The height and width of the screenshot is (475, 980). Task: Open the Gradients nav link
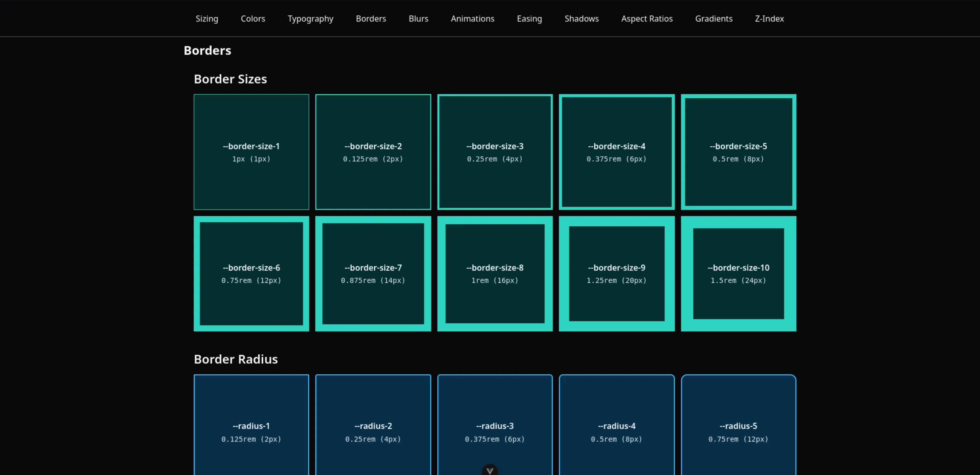[x=714, y=19]
